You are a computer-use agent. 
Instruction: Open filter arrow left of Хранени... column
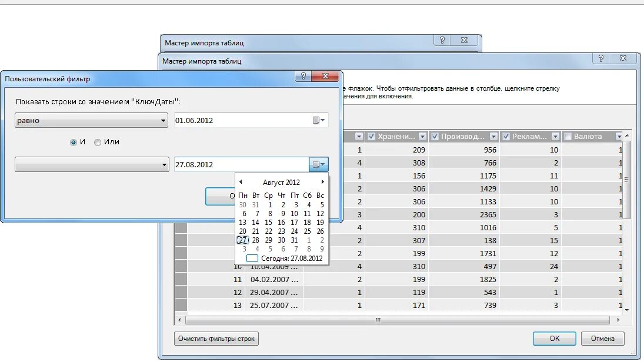359,137
